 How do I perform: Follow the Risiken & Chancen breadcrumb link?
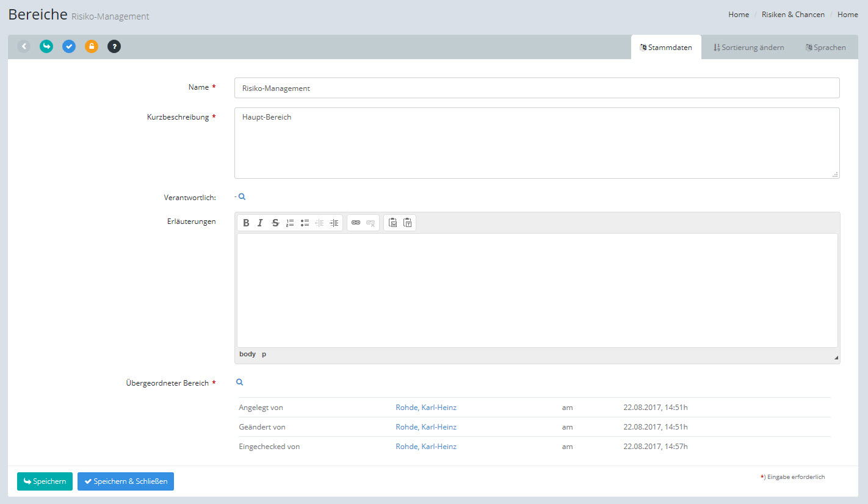(x=793, y=15)
